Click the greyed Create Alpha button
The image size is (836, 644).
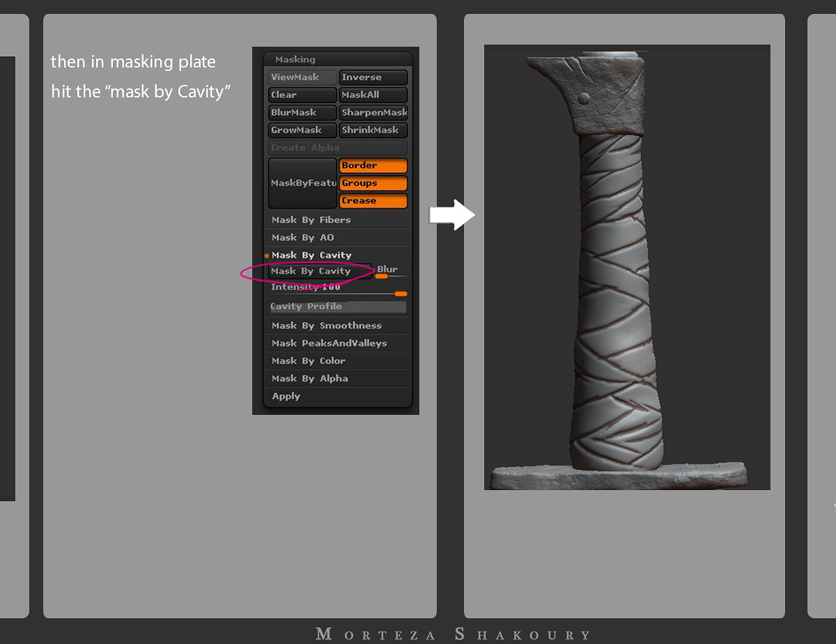click(338, 148)
